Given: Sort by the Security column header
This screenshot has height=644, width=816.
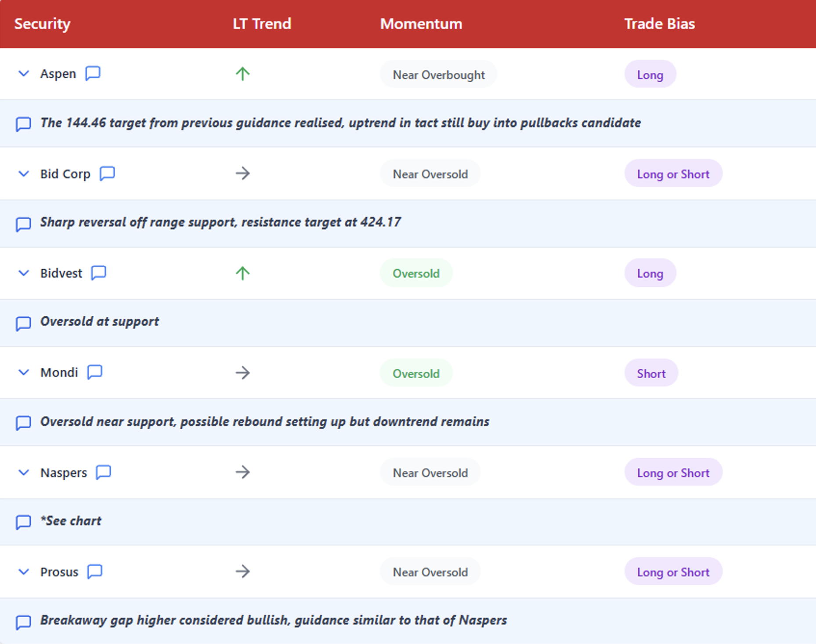Looking at the screenshot, I should coord(42,24).
